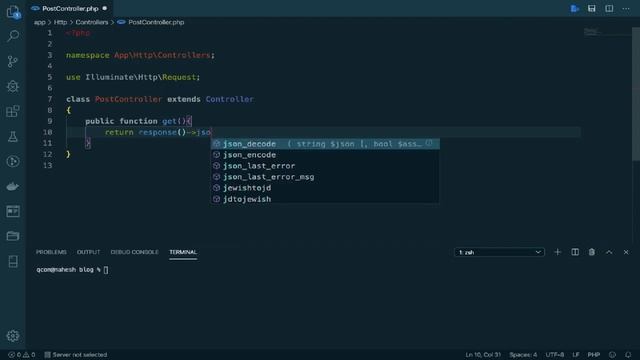The height and width of the screenshot is (360, 640).
Task: Click the terminal prompt input line
Action: (72, 270)
